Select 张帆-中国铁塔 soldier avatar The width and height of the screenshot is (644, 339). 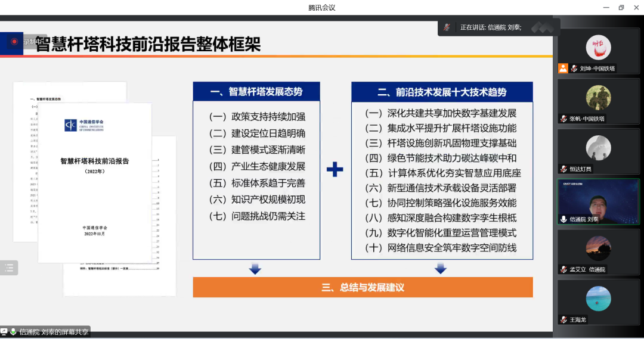coord(598,98)
